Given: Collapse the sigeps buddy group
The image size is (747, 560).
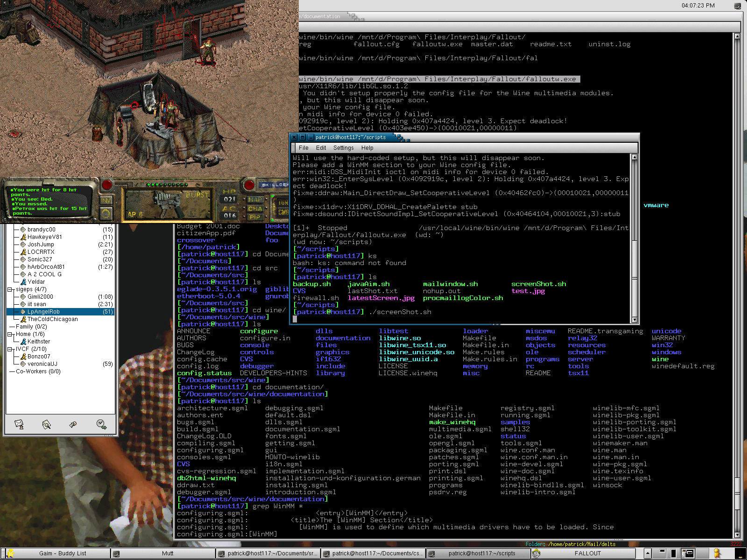Looking at the screenshot, I should (x=10, y=289).
